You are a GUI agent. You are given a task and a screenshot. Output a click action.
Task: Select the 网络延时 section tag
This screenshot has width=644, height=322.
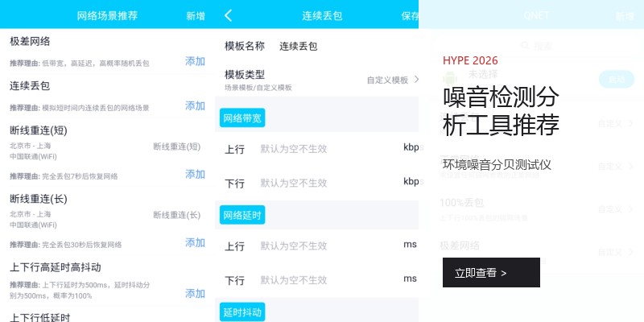[242, 215]
